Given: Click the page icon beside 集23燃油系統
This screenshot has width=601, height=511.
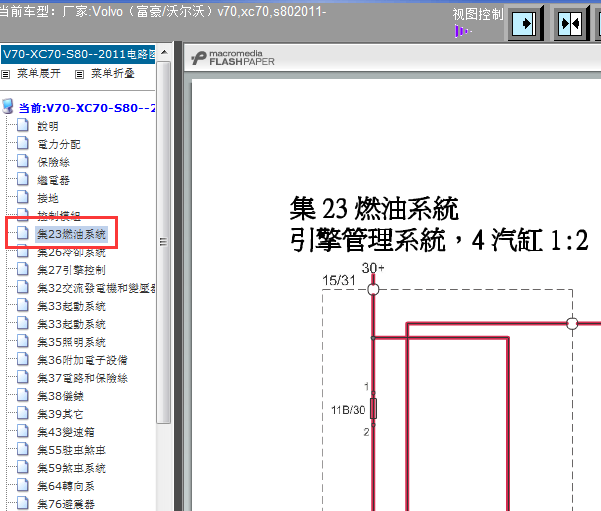Looking at the screenshot, I should (23, 233).
